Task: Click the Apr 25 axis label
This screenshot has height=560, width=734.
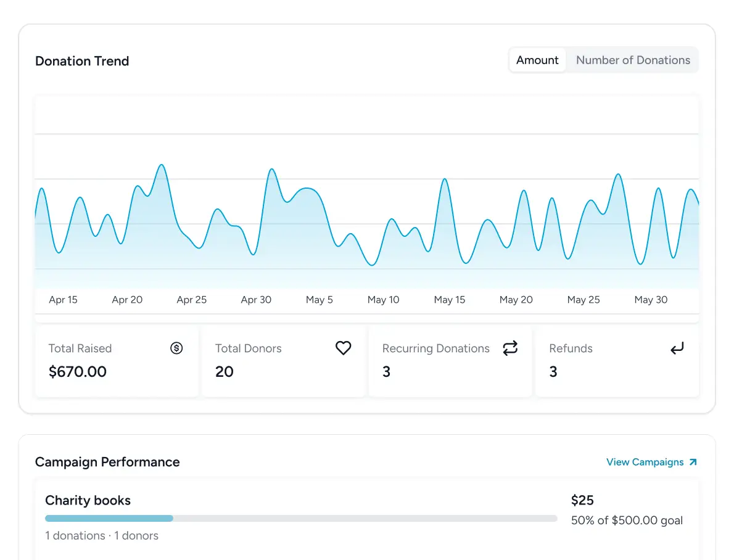Action: (191, 300)
